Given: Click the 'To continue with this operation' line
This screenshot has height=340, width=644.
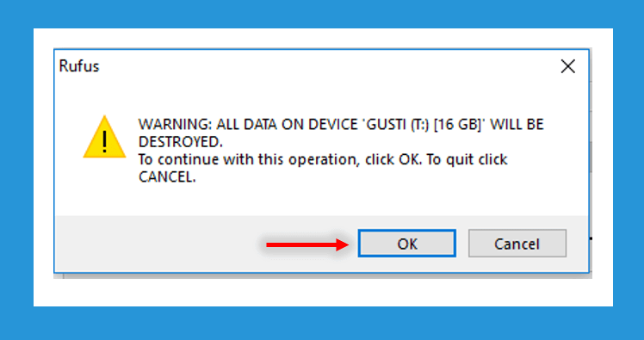Looking at the screenshot, I should (246, 159).
